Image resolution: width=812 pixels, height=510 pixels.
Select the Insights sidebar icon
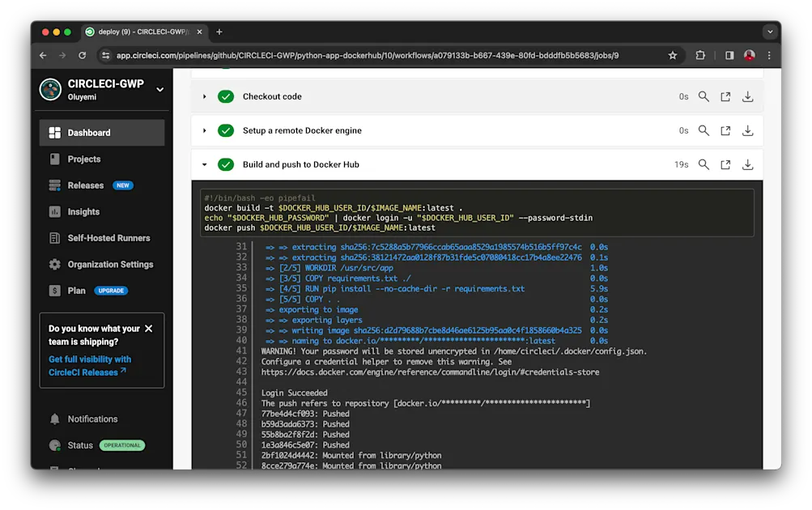coord(53,212)
